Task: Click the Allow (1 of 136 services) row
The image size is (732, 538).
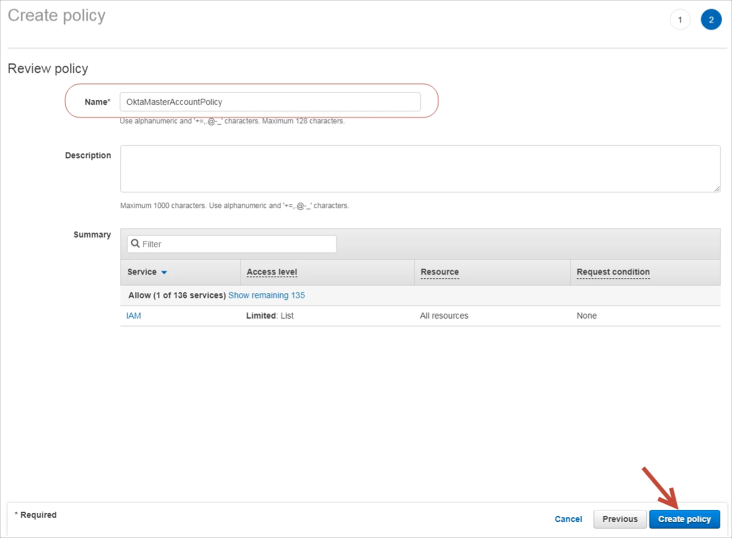Action: tap(177, 296)
